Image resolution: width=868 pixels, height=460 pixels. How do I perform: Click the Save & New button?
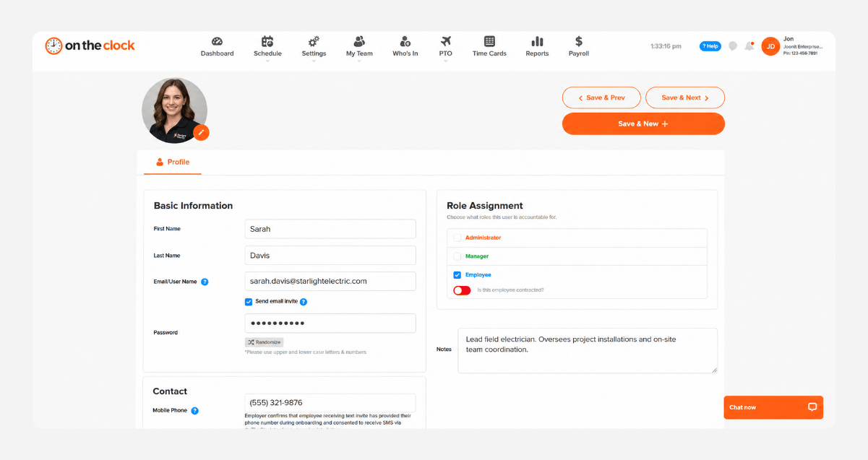tap(643, 123)
